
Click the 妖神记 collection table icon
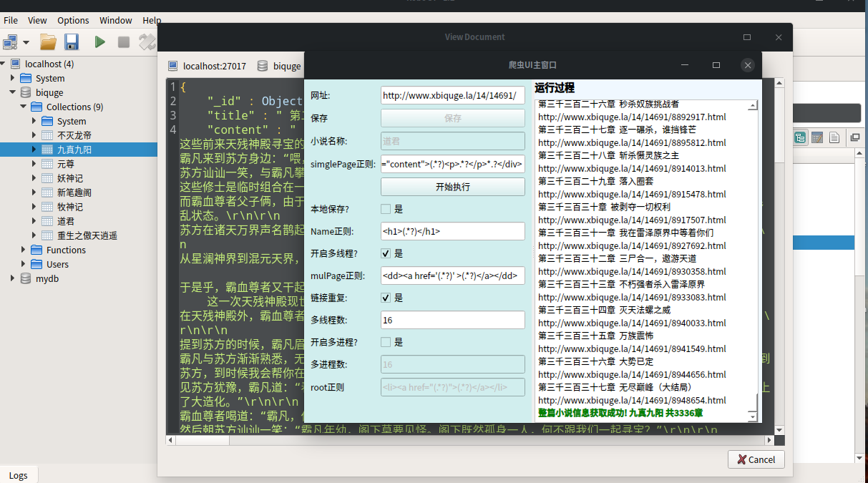coord(47,178)
